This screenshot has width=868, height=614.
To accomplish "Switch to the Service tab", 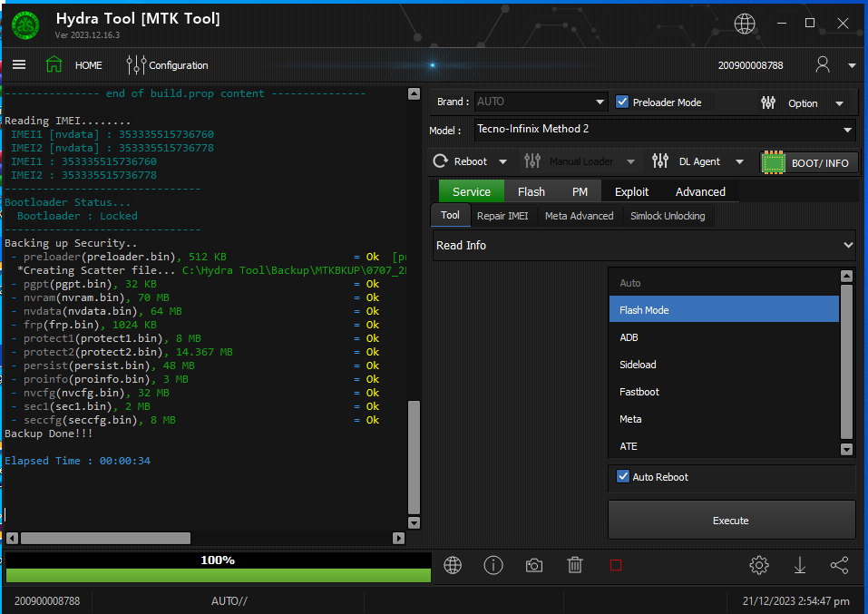I will tap(472, 191).
